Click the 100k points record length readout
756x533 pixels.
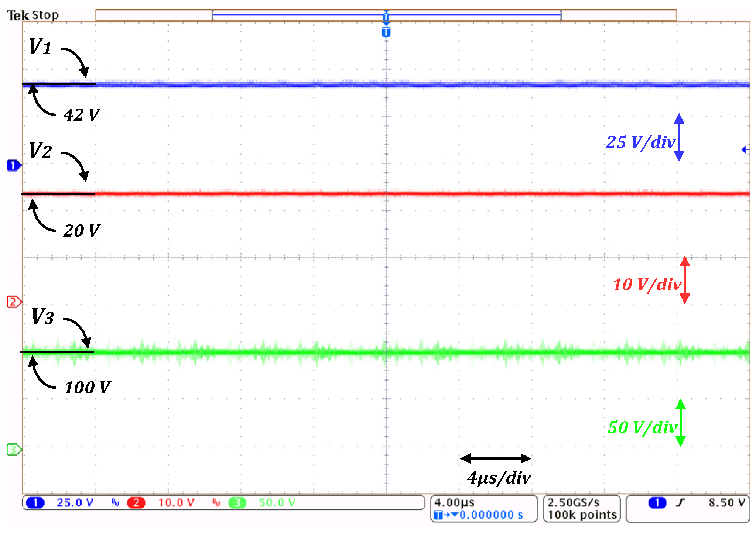(582, 515)
